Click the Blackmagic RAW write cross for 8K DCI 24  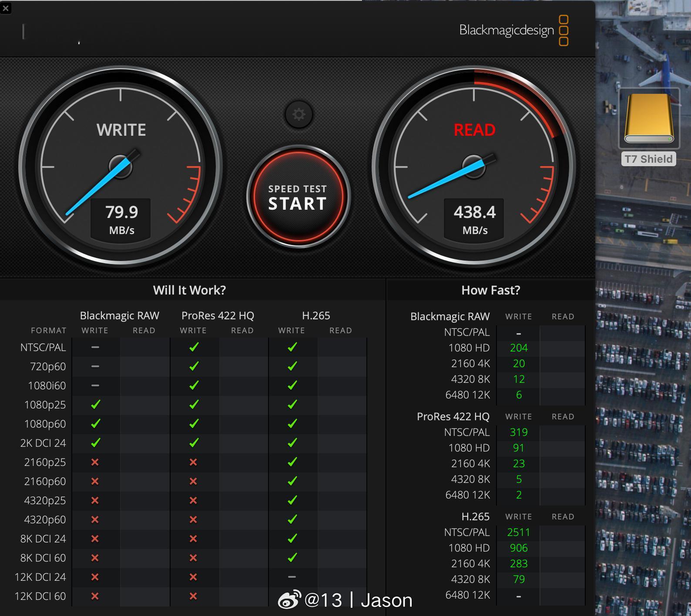pyautogui.click(x=95, y=539)
